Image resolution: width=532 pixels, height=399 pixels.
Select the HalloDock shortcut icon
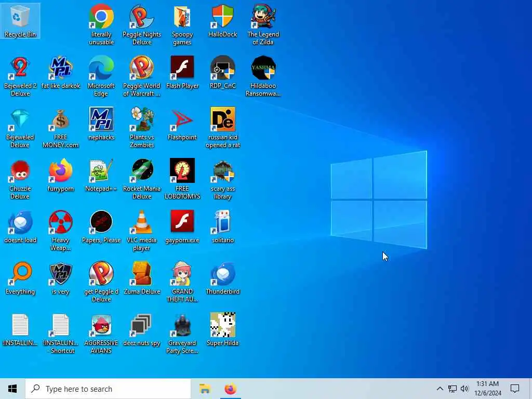pos(222,21)
